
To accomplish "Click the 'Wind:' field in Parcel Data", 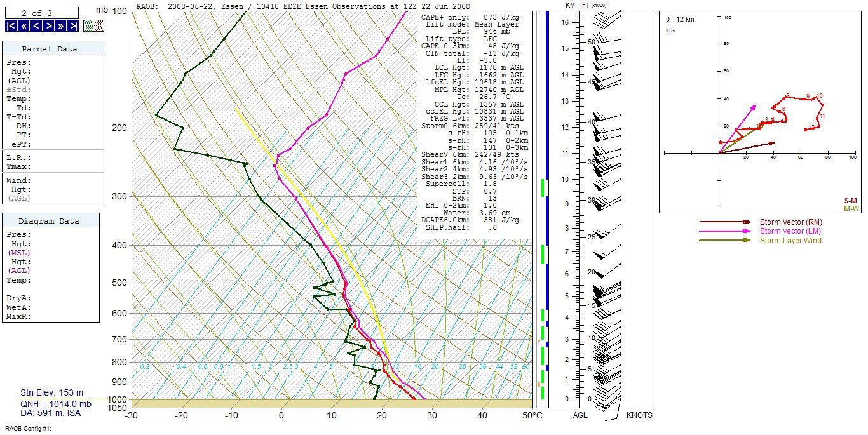I will (x=19, y=180).
